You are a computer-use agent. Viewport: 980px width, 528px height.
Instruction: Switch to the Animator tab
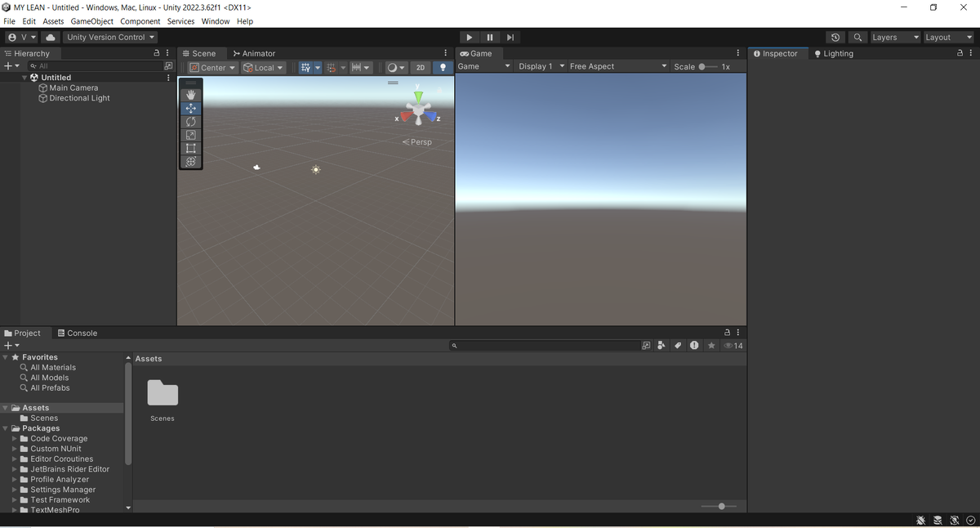254,53
